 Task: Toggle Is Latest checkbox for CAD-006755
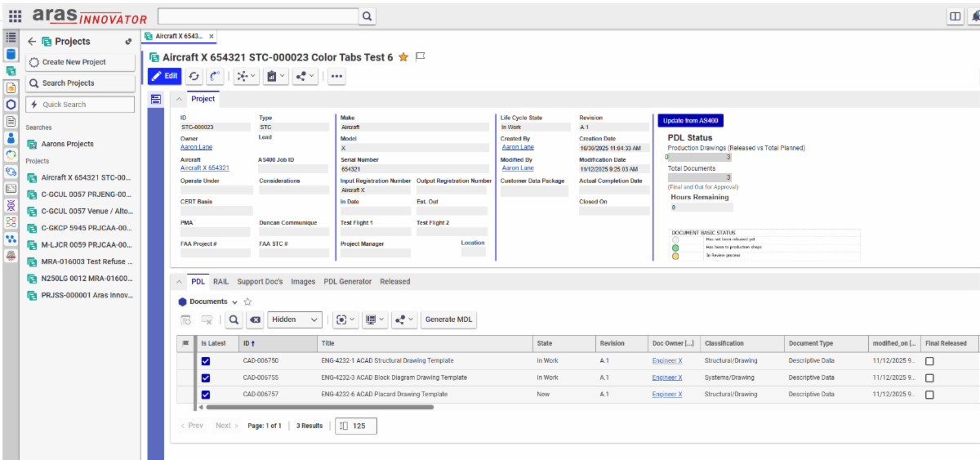[x=206, y=377]
